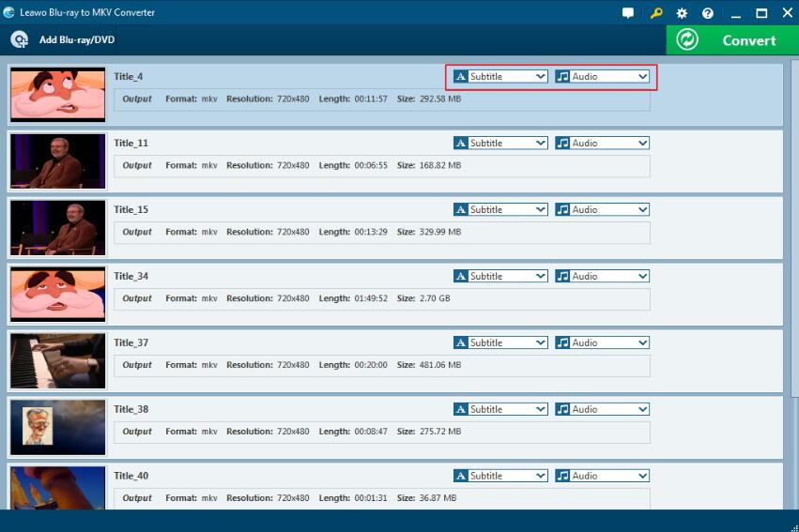The height and width of the screenshot is (532, 799).
Task: Select the Title_15 thumbnail
Action: click(x=58, y=228)
